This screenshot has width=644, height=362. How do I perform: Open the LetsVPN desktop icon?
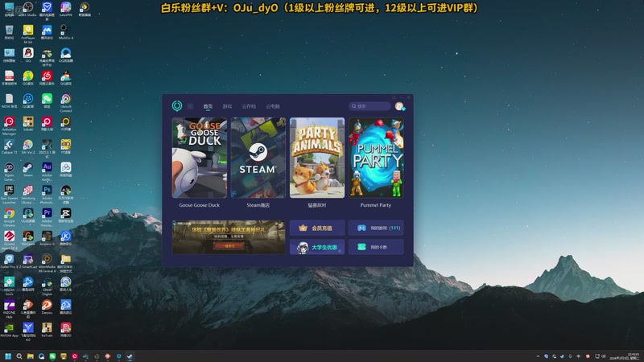click(66, 9)
